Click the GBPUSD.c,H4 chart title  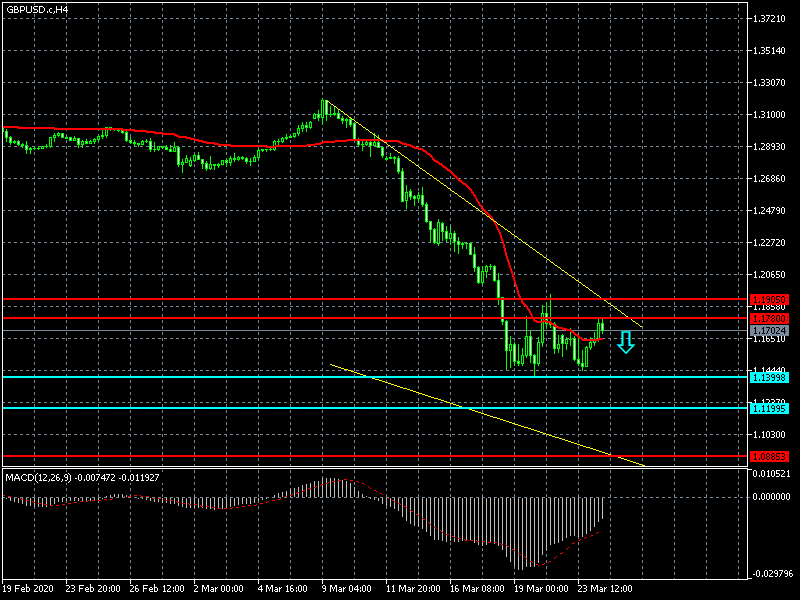(38, 9)
